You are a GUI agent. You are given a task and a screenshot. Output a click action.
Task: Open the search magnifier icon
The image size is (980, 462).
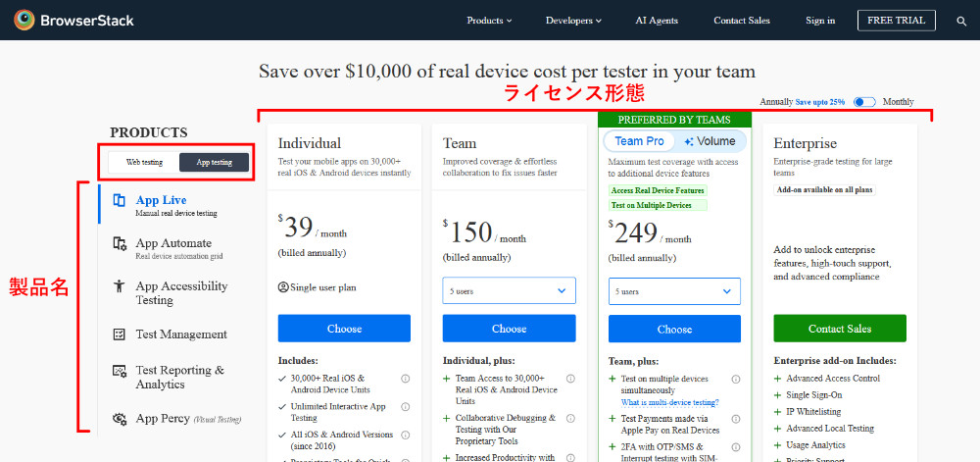[961, 21]
